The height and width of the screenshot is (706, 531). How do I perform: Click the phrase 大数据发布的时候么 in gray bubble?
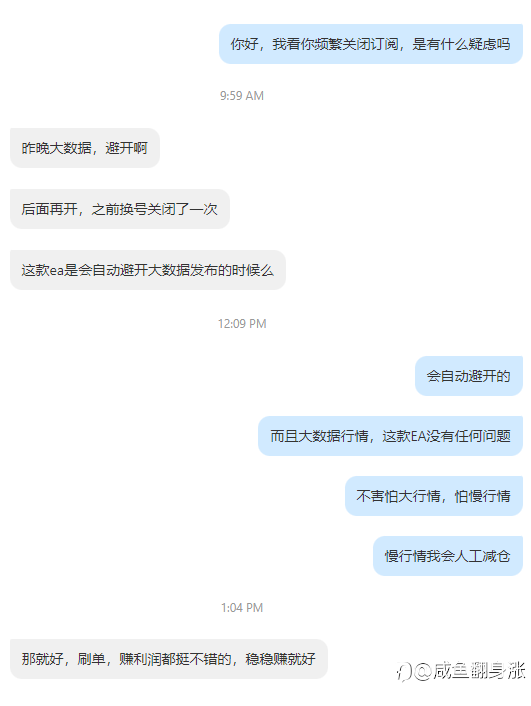pyautogui.click(x=211, y=270)
